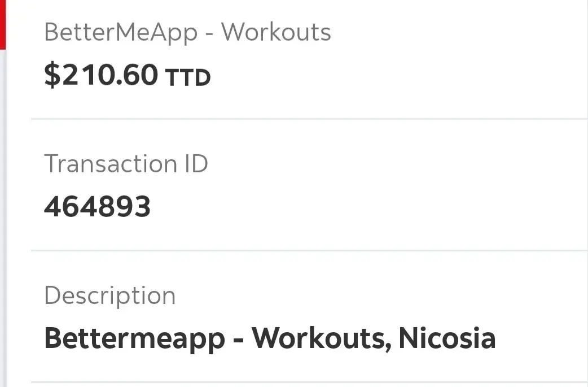Select the transaction number 464893
Viewport: 588px width, 387px height.
tap(97, 207)
